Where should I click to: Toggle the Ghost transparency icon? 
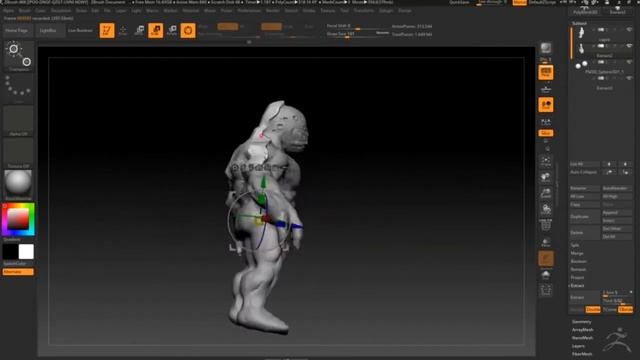point(546,259)
